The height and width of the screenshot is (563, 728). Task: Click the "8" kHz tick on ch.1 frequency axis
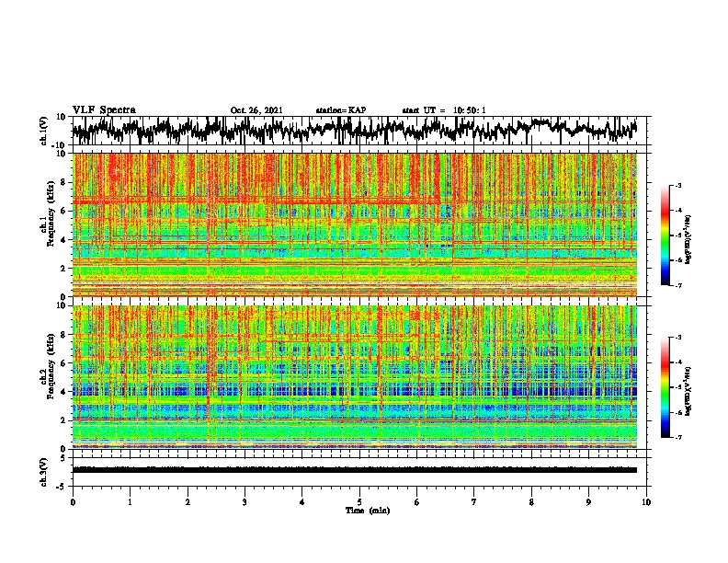click(64, 182)
